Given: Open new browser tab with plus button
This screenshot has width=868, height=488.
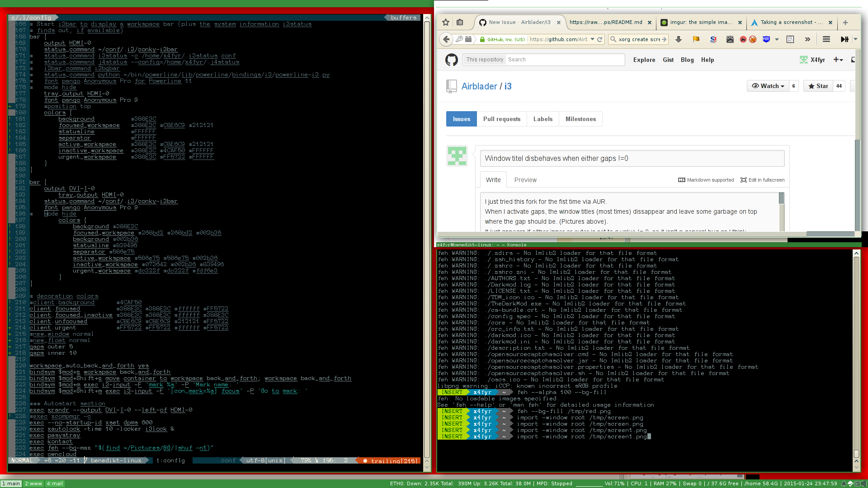Looking at the screenshot, I should click(x=845, y=22).
